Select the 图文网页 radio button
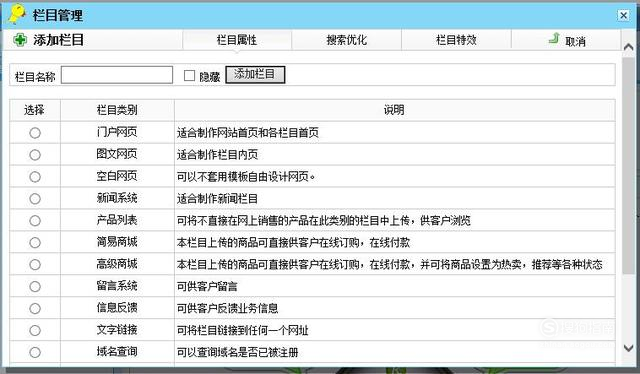The height and width of the screenshot is (374, 640). coord(35,155)
